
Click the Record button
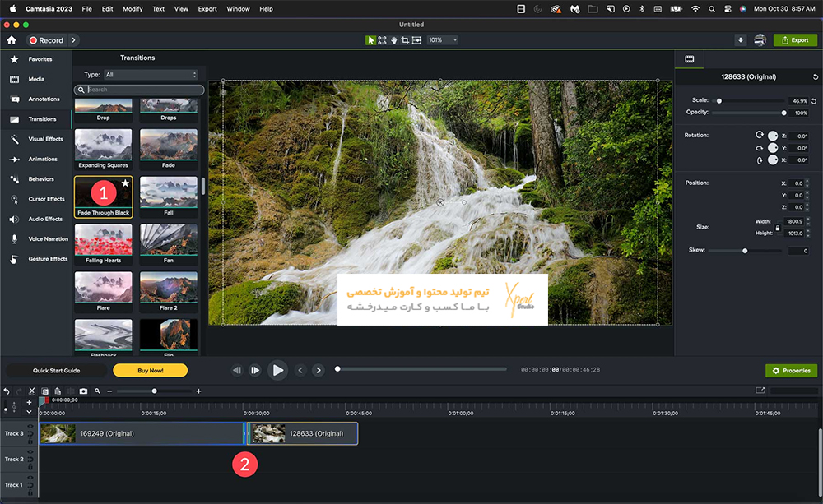[46, 40]
